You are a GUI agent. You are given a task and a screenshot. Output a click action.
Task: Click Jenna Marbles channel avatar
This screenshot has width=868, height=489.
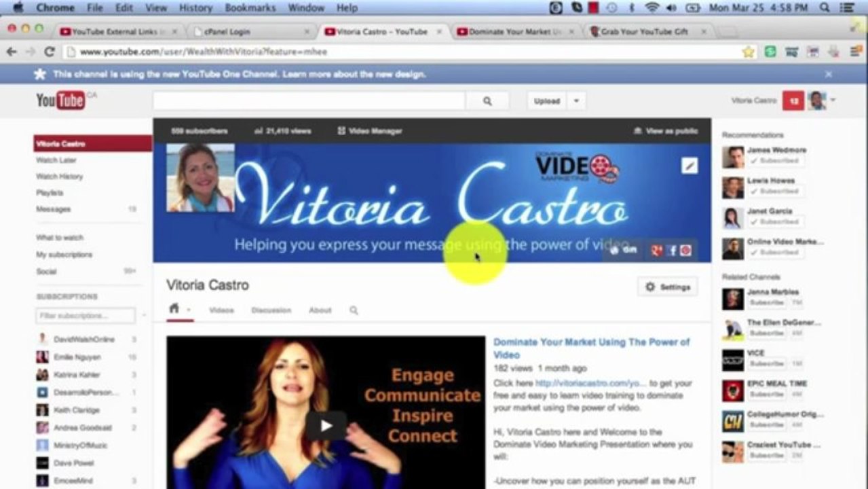(733, 299)
